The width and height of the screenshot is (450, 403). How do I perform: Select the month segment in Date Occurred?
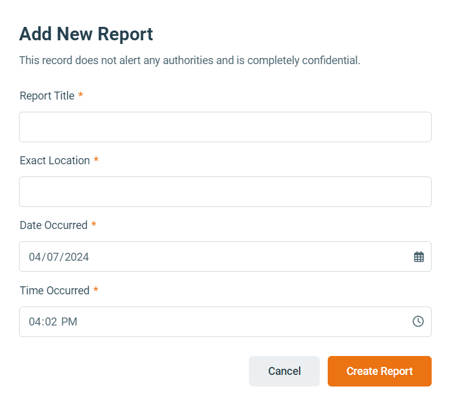[35, 257]
